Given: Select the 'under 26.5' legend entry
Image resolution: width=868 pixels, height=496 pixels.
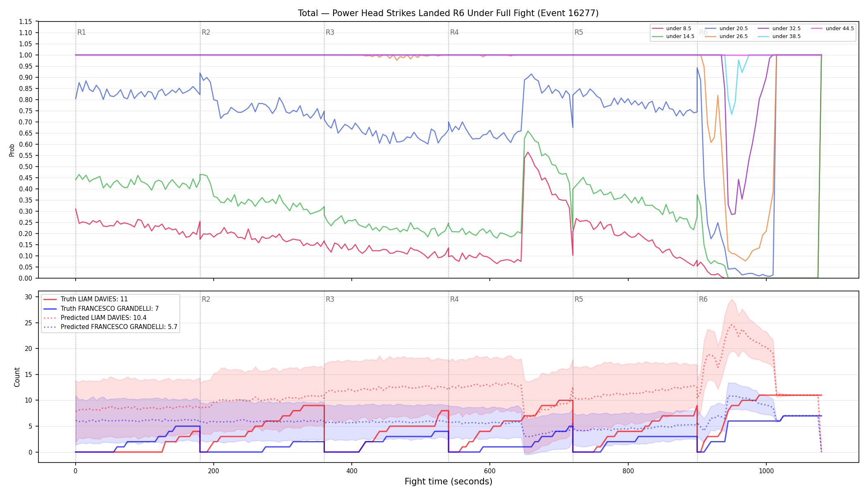Looking at the screenshot, I should pyautogui.click(x=726, y=36).
